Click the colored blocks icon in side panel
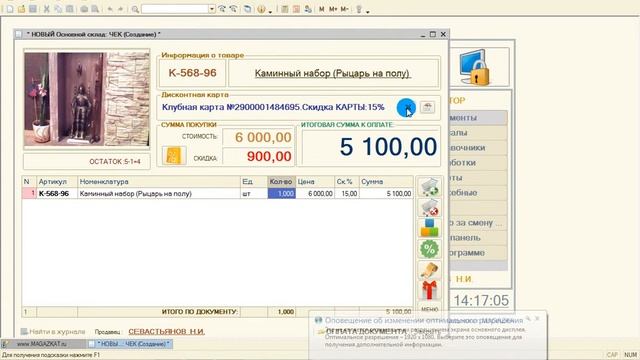The width and height of the screenshot is (640, 360). (429, 228)
